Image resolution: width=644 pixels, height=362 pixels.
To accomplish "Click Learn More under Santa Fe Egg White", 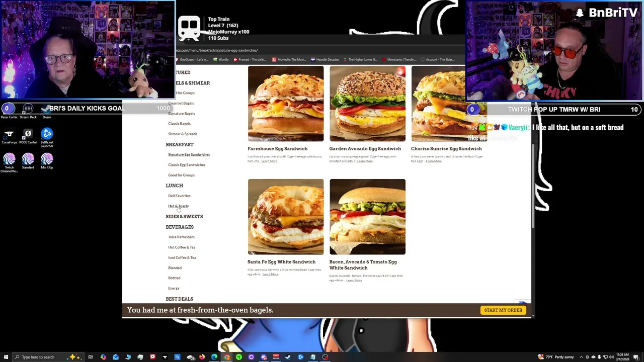I will tap(271, 275).
